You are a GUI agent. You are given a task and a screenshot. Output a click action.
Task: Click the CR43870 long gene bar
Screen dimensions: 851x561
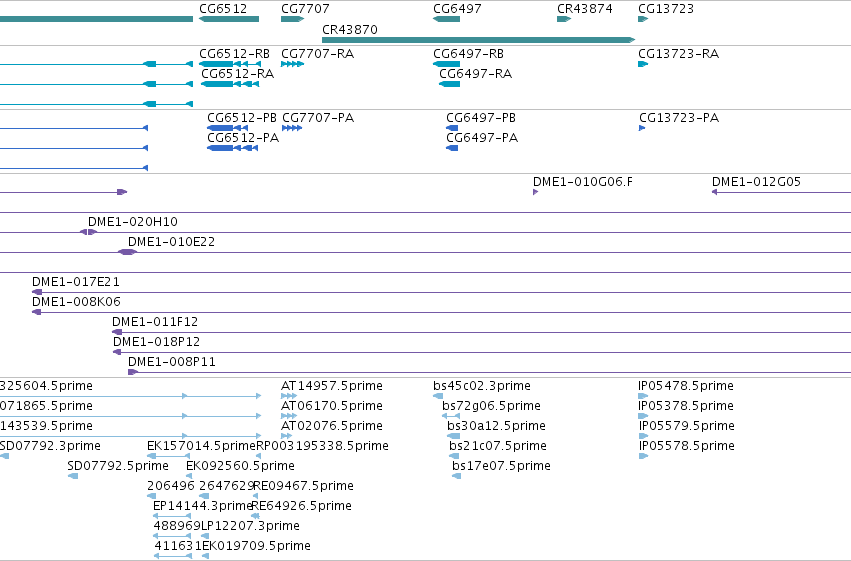478,40
